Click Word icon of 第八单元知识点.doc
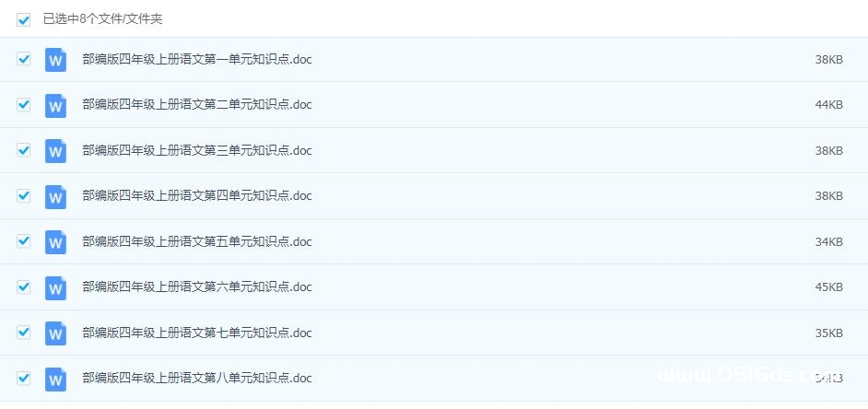Screen dimensions: 868x409 (55, 380)
